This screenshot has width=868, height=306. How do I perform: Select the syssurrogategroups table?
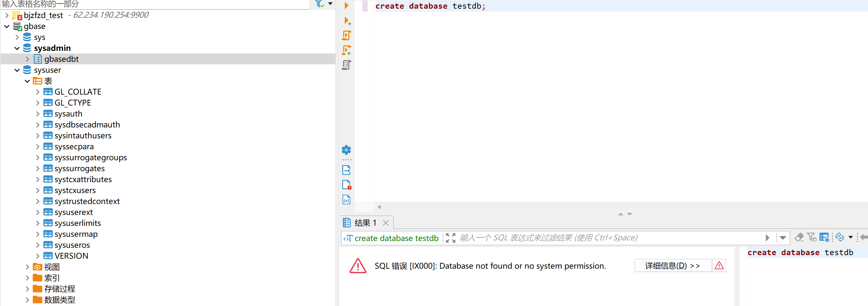pyautogui.click(x=91, y=157)
